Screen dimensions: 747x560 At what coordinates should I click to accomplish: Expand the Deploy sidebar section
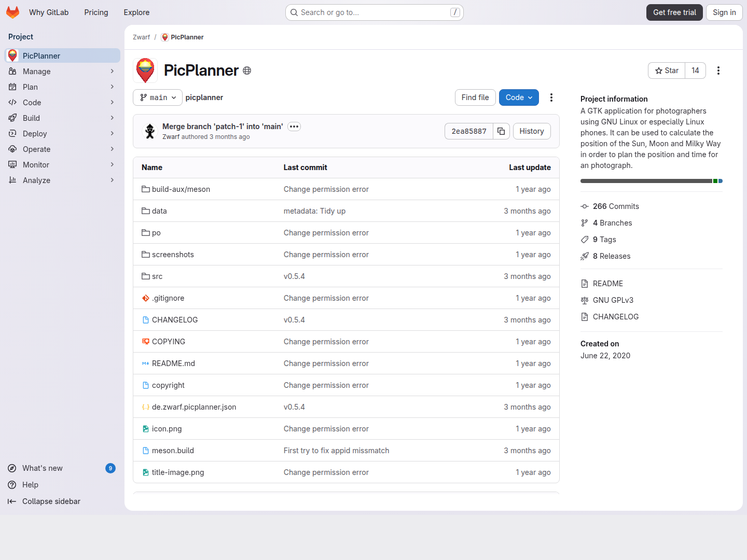coord(62,134)
